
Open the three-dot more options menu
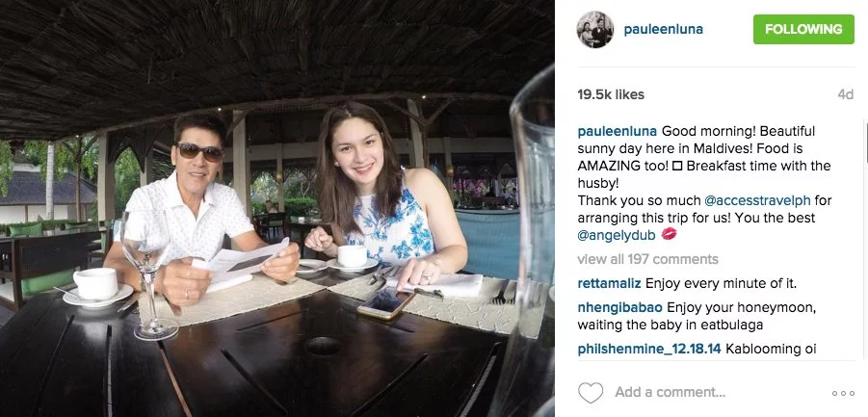point(843,393)
